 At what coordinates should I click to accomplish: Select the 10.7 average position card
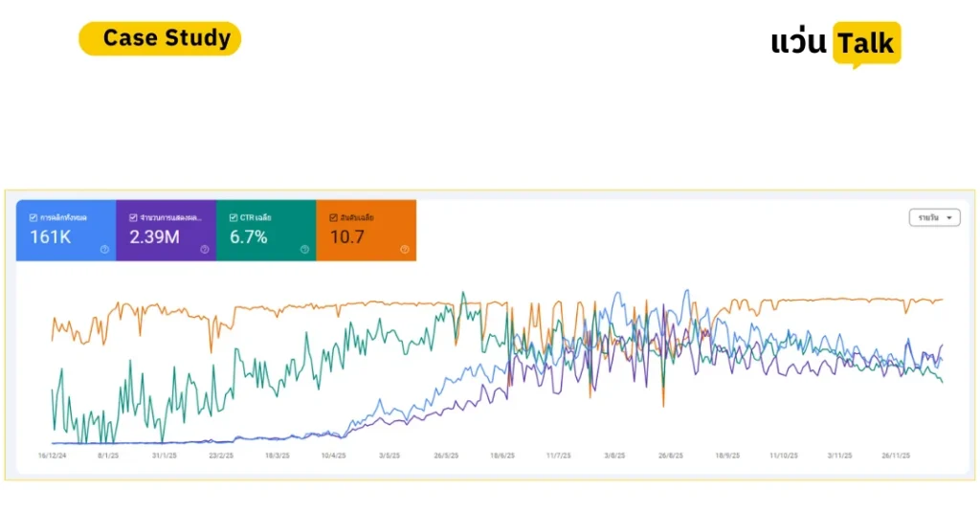(x=367, y=230)
